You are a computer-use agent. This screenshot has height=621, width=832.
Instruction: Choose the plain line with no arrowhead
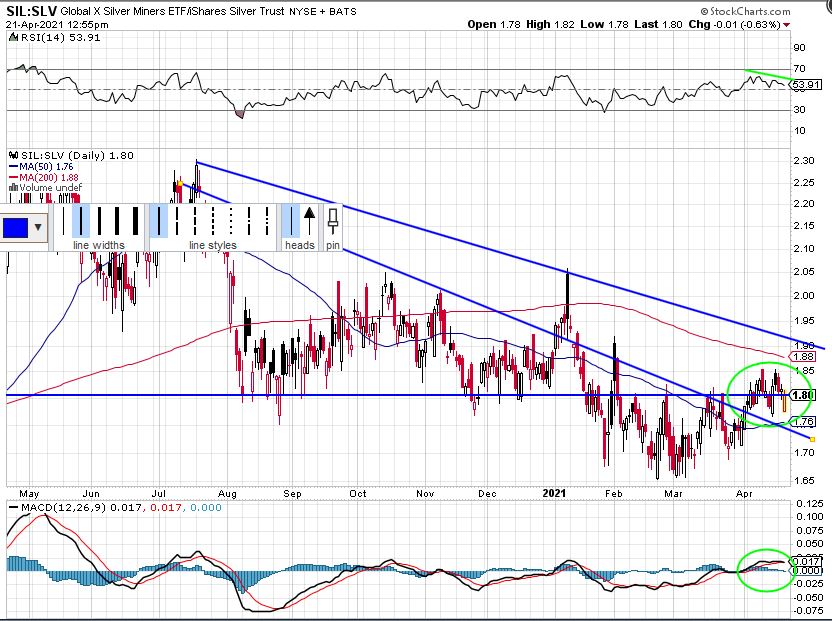[291, 221]
